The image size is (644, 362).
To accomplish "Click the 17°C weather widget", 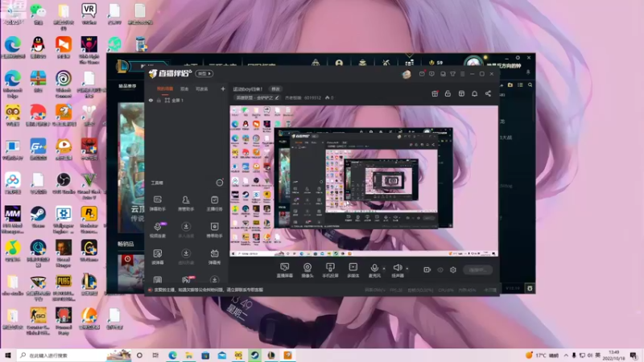I will coord(542,355).
